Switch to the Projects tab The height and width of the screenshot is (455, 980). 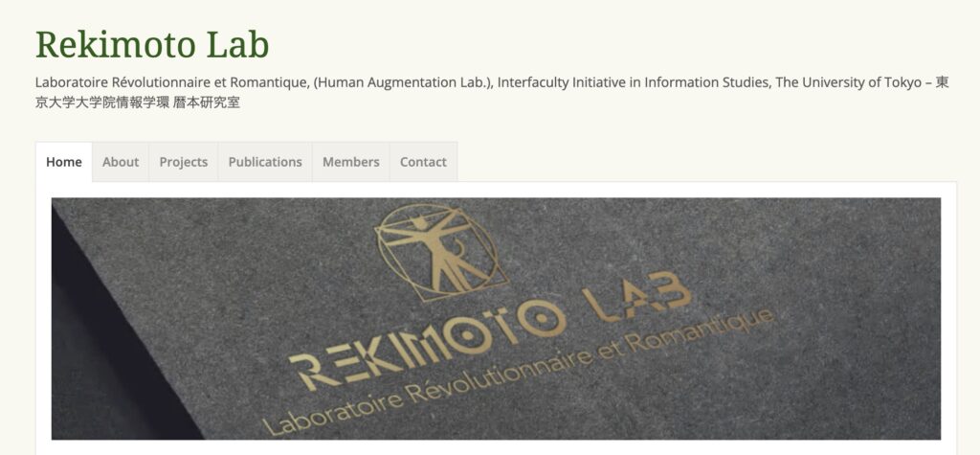coord(183,162)
